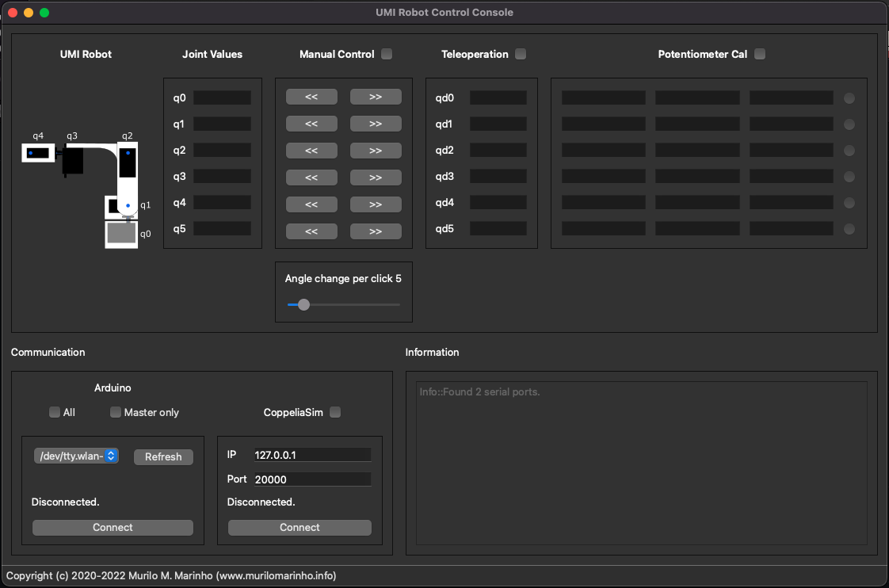Click the q5 increase arrow button
This screenshot has height=588, width=889.
376,231
